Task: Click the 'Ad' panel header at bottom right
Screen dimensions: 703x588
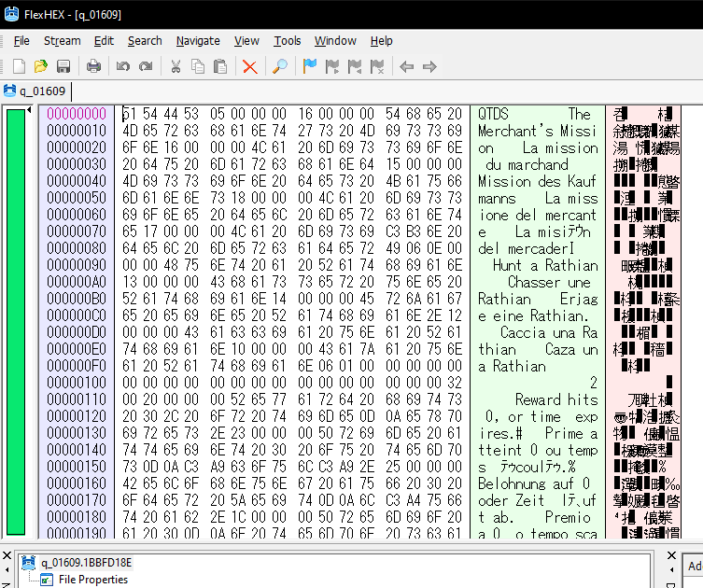Action: point(694,566)
